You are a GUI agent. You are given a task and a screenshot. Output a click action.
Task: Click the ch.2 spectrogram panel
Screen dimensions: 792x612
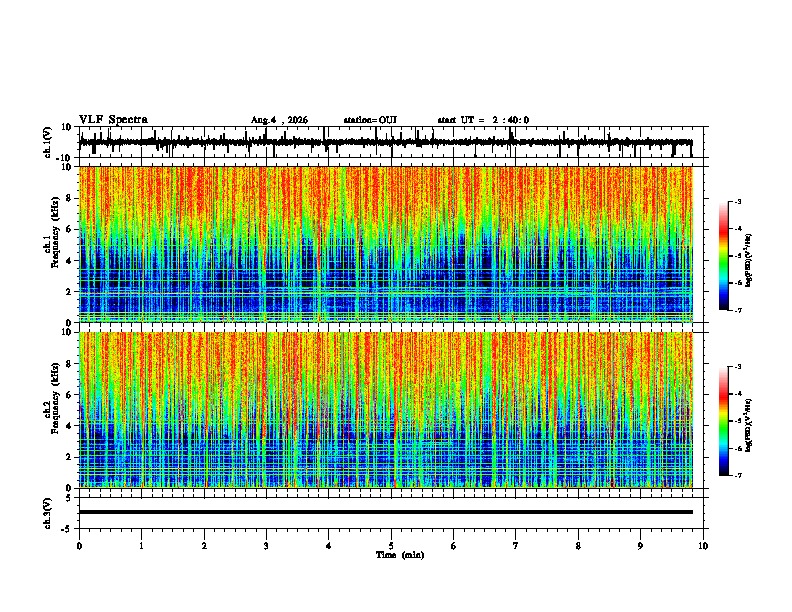point(386,410)
